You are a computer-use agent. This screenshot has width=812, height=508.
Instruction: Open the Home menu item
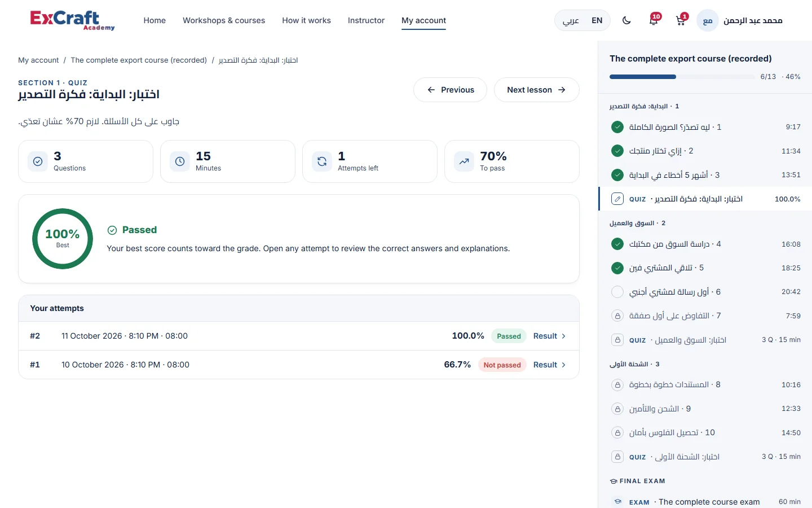coord(155,20)
